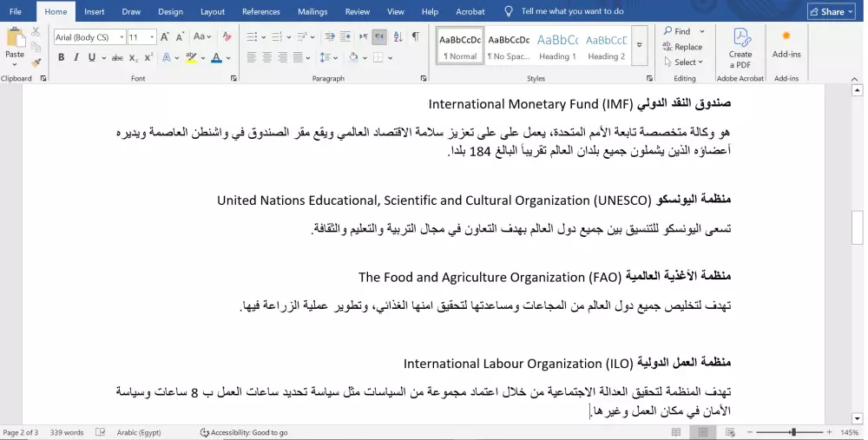The width and height of the screenshot is (868, 440).
Task: Click the Cut scissors icon
Action: click(36, 31)
